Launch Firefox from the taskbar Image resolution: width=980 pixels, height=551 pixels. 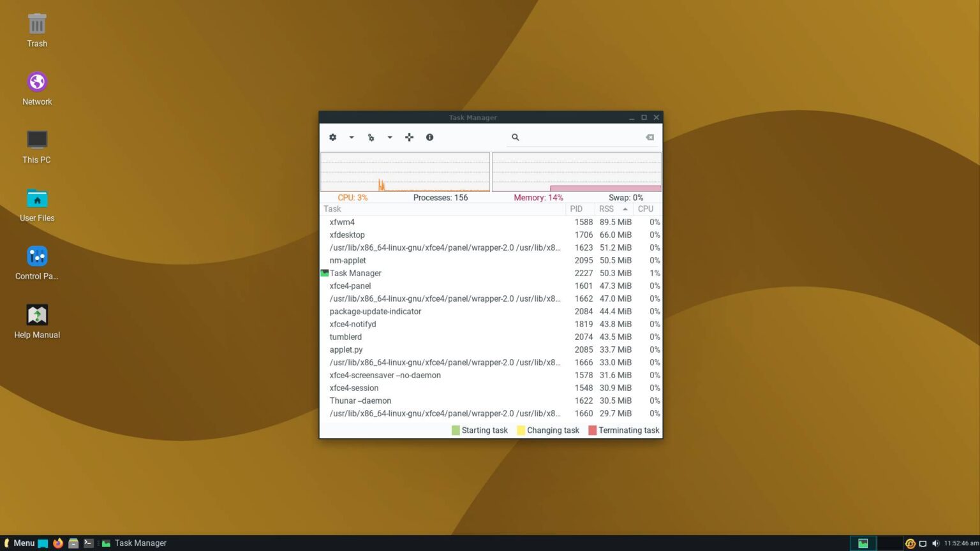coord(57,543)
